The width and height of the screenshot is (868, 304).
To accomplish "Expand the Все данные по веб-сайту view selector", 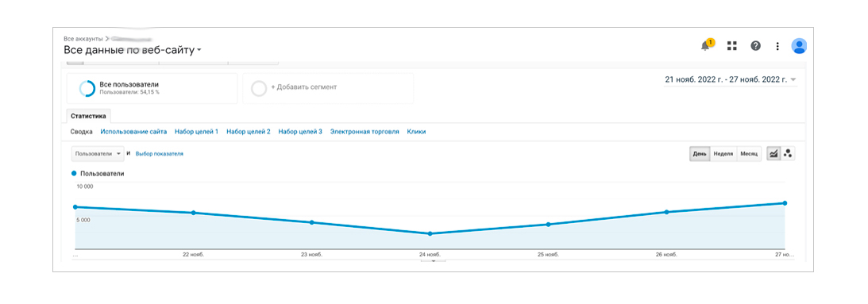I will (133, 50).
